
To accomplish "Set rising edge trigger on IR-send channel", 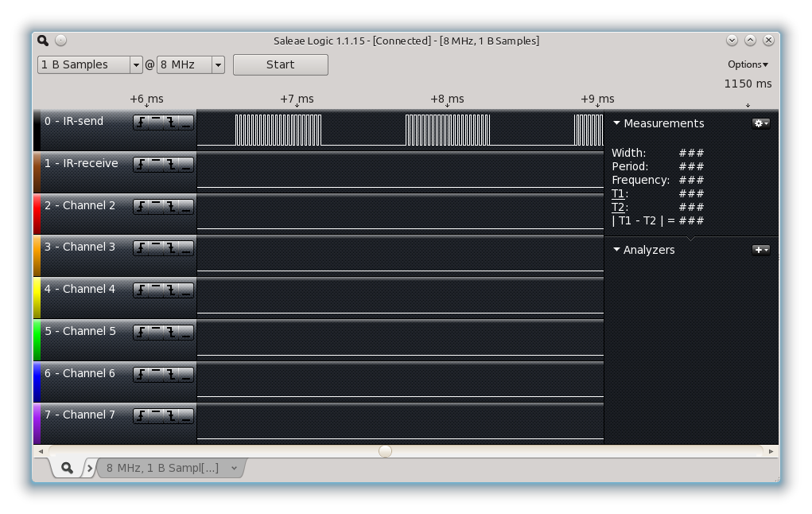I will [x=141, y=123].
